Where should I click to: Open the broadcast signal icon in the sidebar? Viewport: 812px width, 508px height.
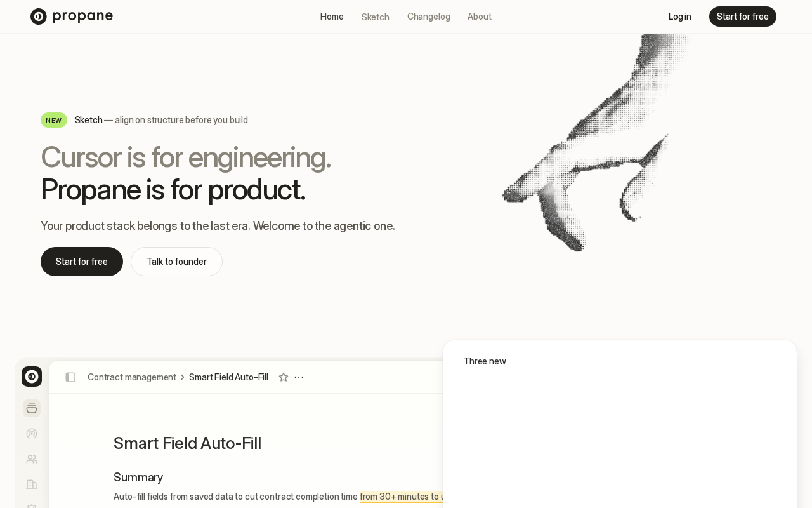coord(32,434)
